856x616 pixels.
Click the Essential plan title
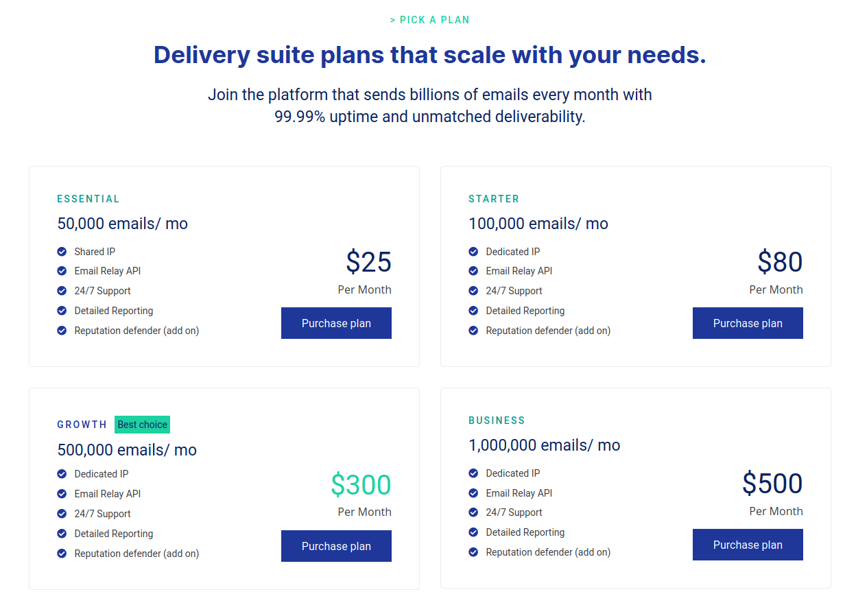point(88,199)
